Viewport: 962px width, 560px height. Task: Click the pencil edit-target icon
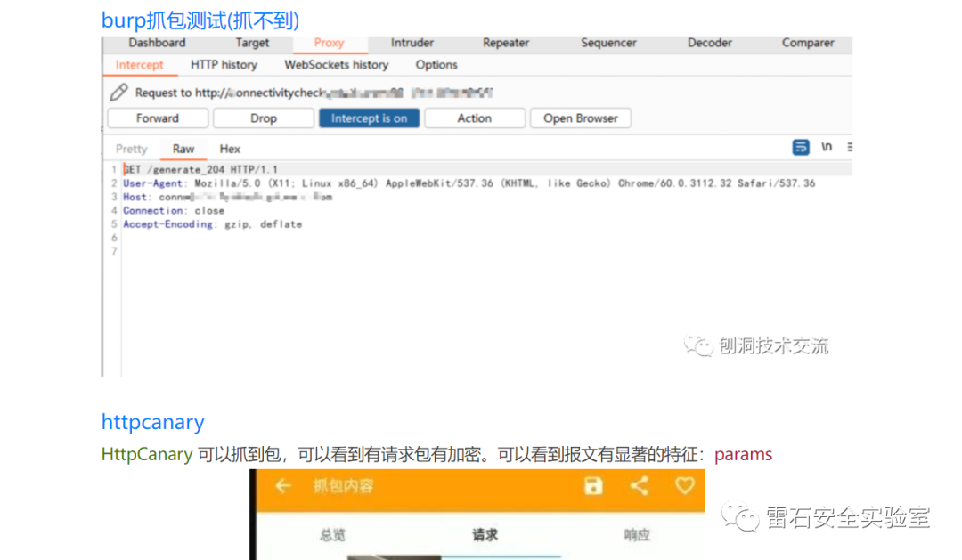pyautogui.click(x=119, y=93)
